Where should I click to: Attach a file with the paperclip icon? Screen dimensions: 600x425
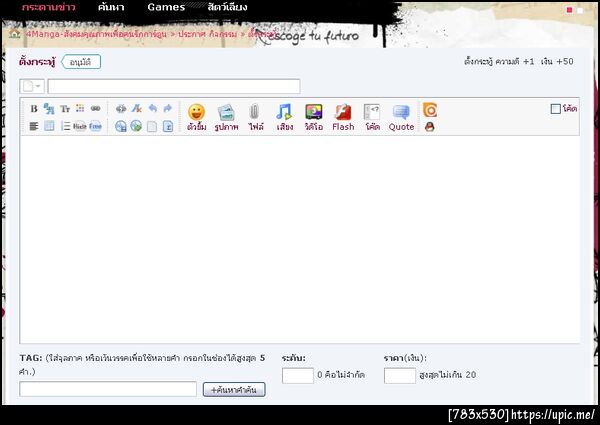(x=256, y=117)
